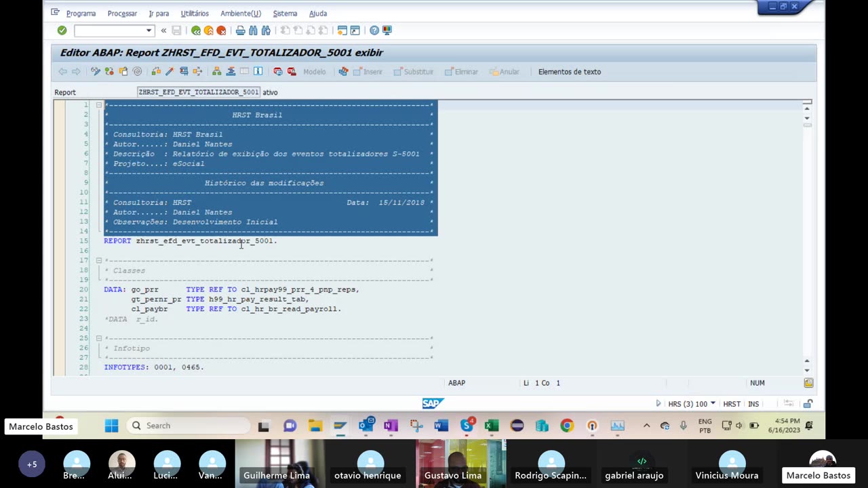Open the Programa menu
Viewport: 868px width, 488px height.
click(x=81, y=14)
